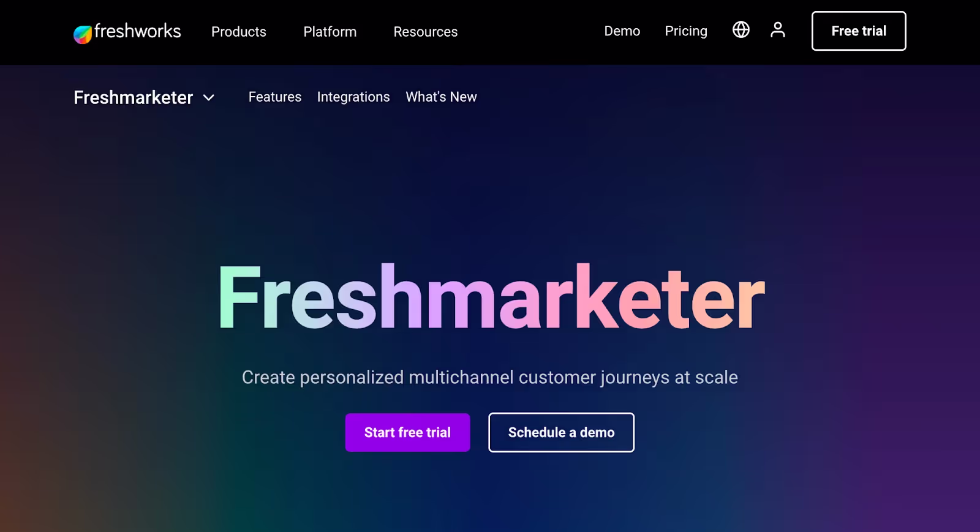This screenshot has width=980, height=532.
Task: Open the Freshmarketer product switcher chevron
Action: [x=208, y=98]
